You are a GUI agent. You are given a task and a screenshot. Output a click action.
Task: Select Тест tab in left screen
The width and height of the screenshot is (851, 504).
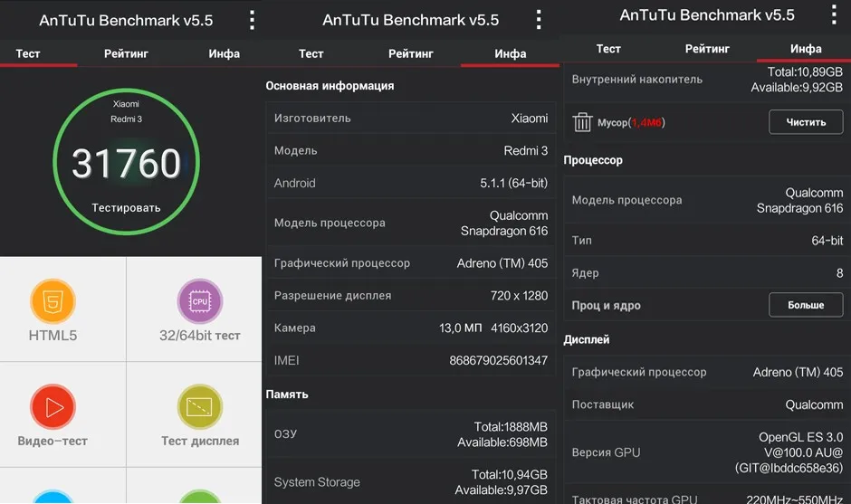28,53
